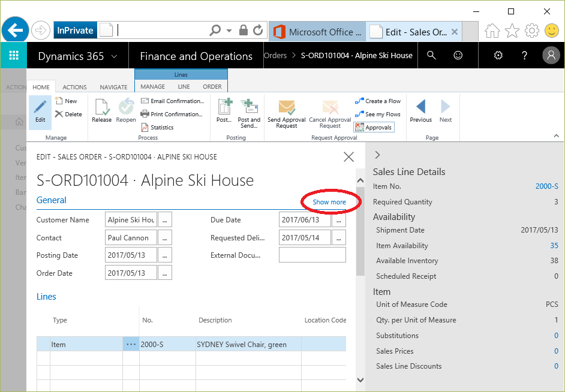
Task: Click the browser smiley feedback icon
Action: [x=551, y=31]
